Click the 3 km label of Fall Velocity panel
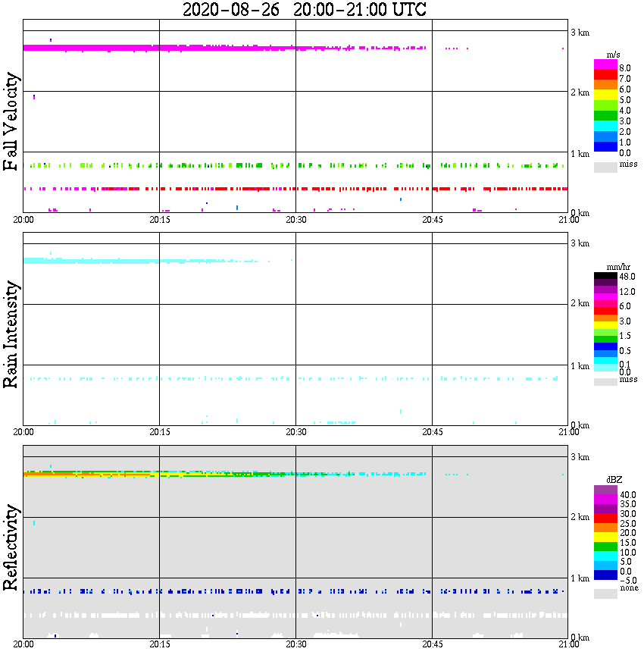This screenshot has height=658, width=644. point(580,33)
